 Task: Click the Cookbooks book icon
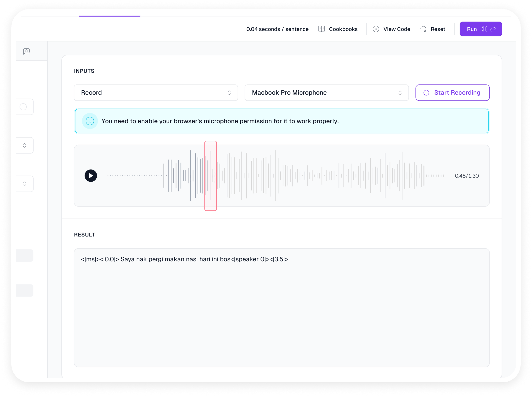(321, 29)
